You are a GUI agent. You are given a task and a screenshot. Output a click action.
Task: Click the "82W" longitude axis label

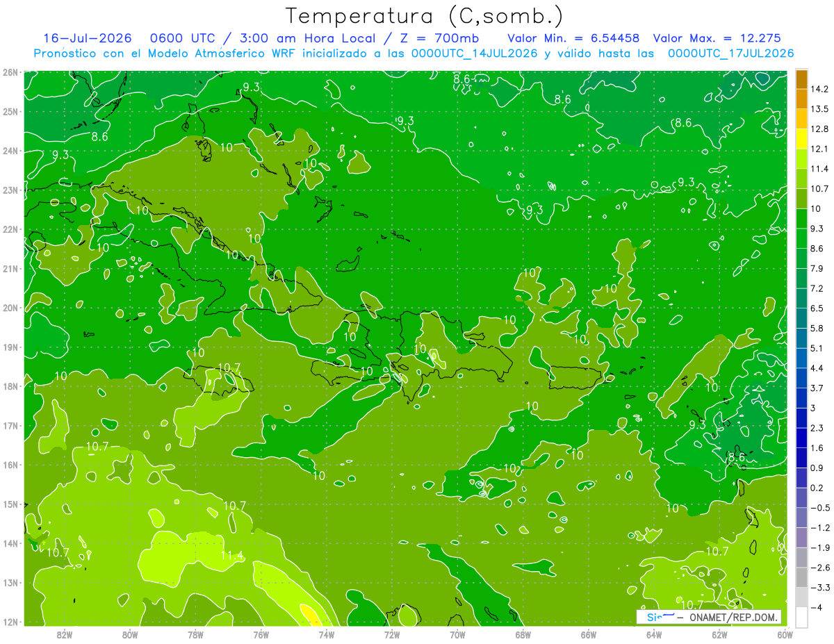pyautogui.click(x=65, y=634)
